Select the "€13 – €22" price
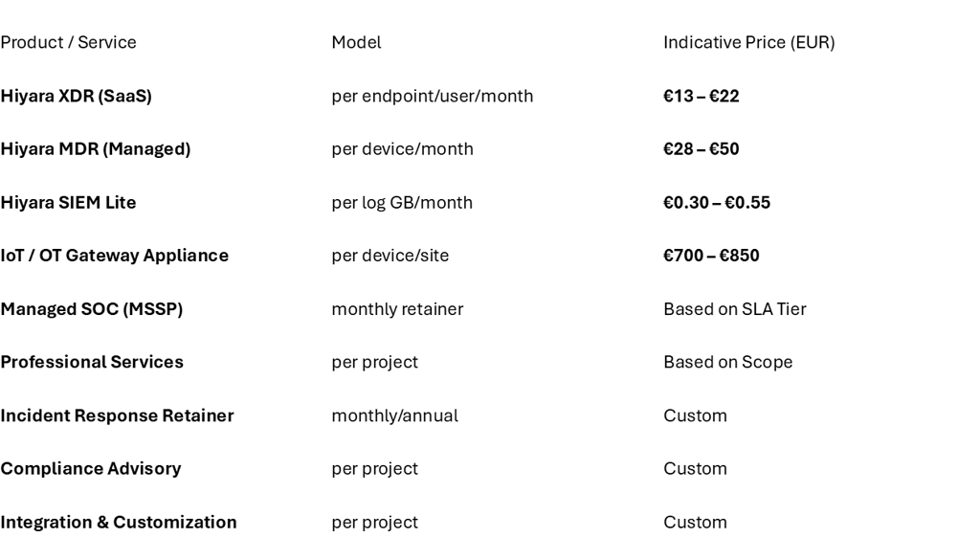Viewport: 980px width, 560px height. click(x=702, y=97)
